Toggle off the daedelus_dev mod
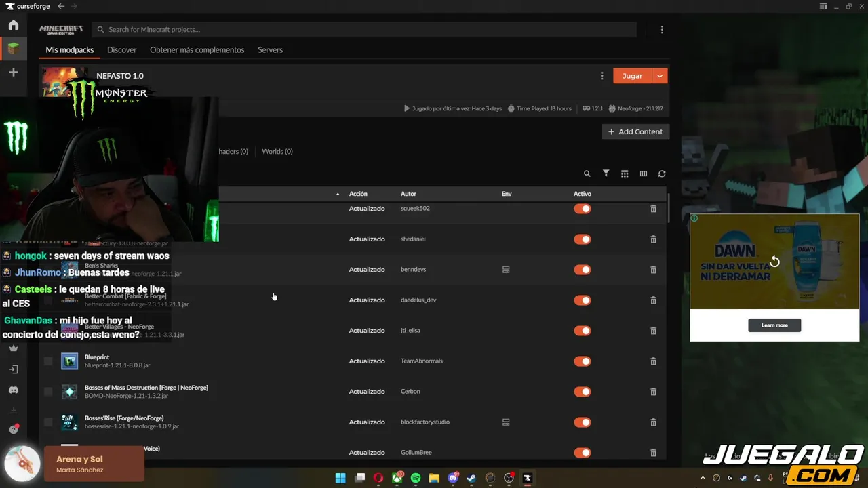868x488 pixels. pos(583,300)
